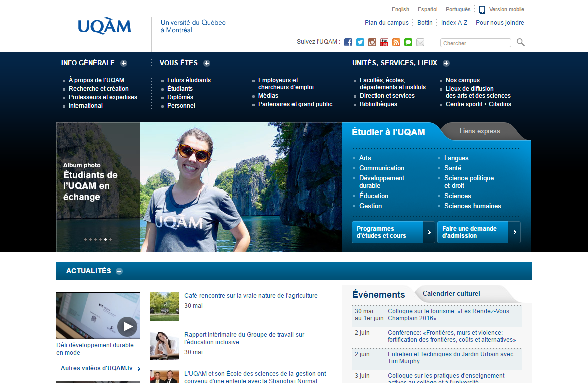Click the UQAM logo

[104, 26]
